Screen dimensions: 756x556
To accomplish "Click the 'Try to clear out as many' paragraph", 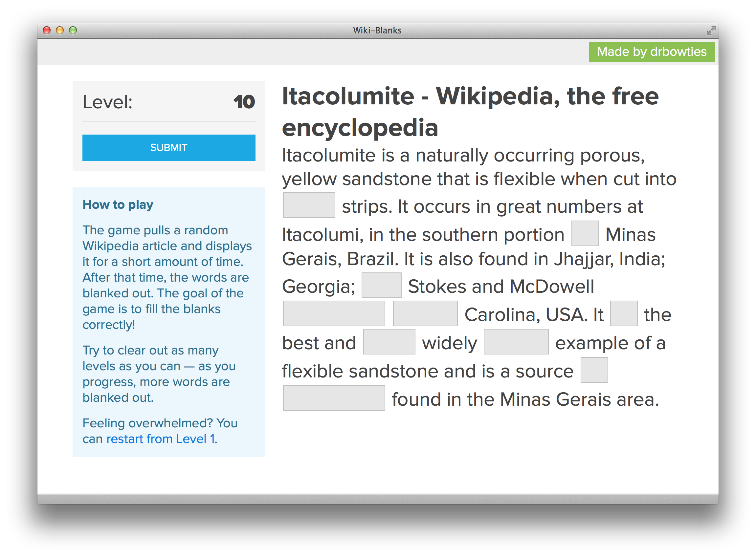I will tap(159, 374).
